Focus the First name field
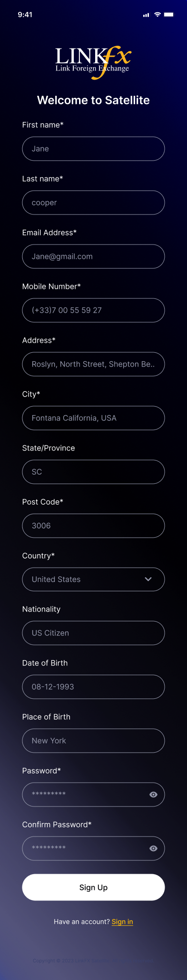 (x=93, y=149)
